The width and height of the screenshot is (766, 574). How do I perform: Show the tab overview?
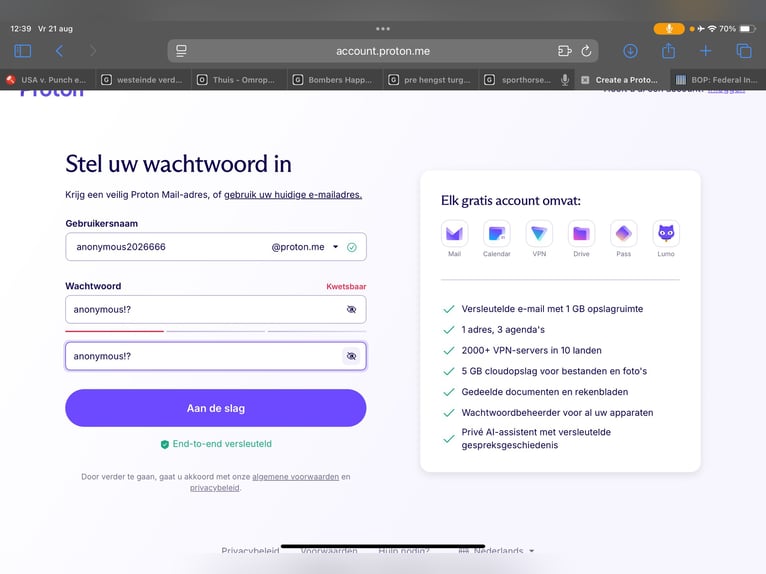tap(744, 51)
